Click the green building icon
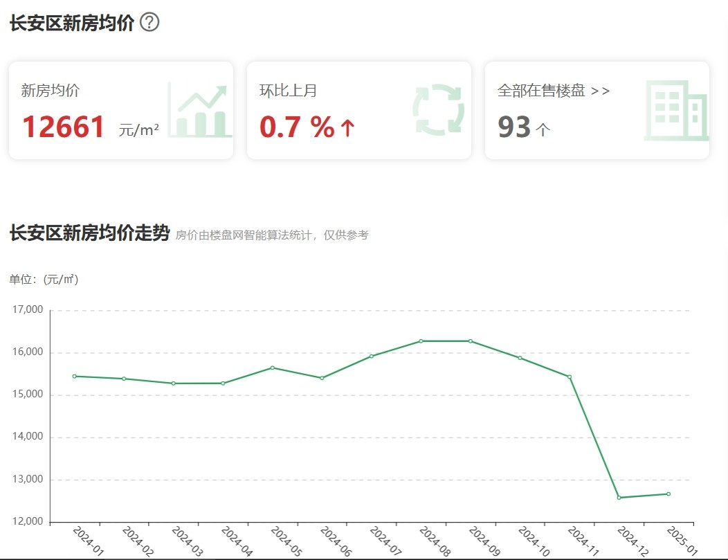 coord(675,111)
